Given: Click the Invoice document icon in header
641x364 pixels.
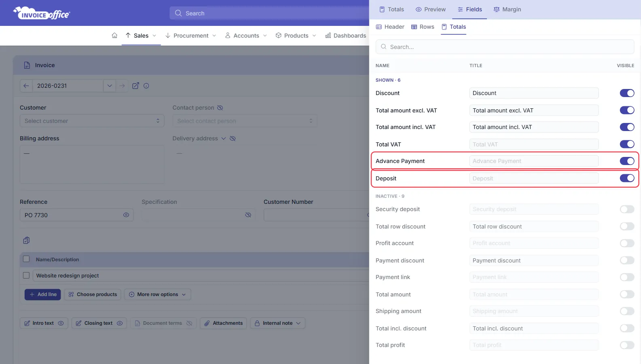Looking at the screenshot, I should (27, 65).
